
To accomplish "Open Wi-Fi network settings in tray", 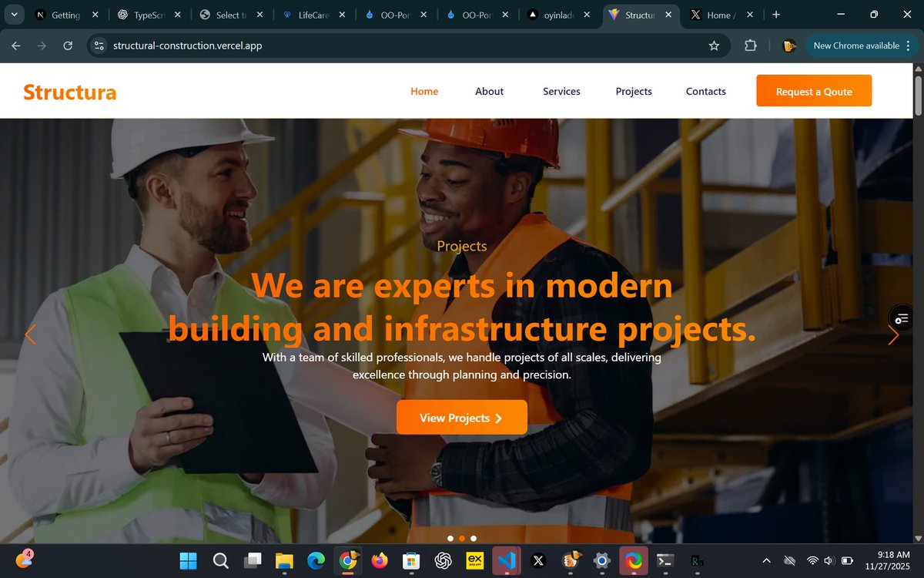I will 812,560.
